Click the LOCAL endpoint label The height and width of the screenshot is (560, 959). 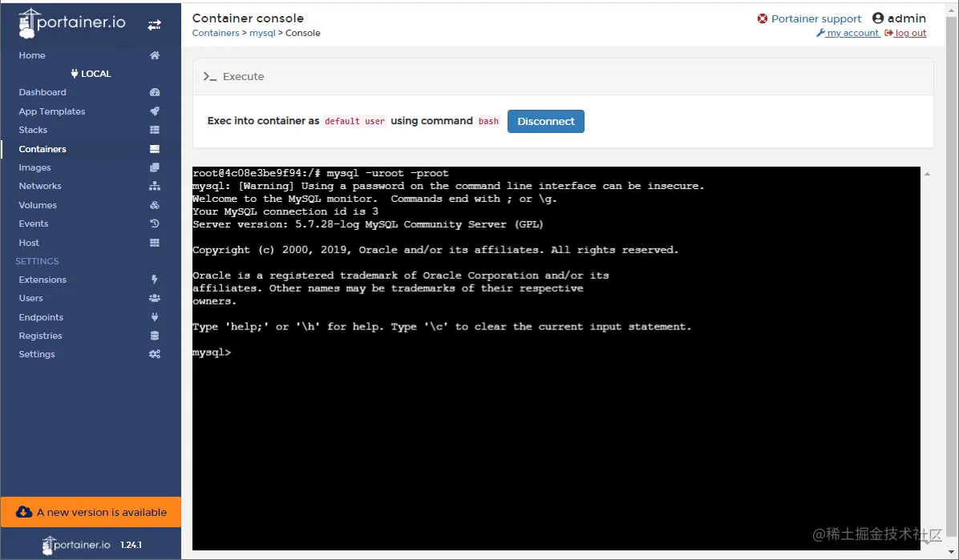[x=91, y=74]
